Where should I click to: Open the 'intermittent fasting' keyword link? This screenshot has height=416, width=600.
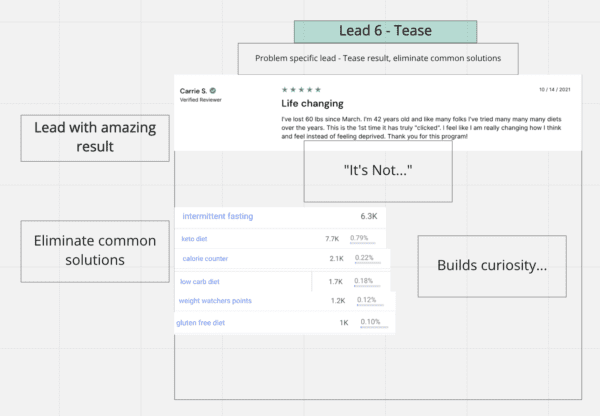(x=217, y=216)
